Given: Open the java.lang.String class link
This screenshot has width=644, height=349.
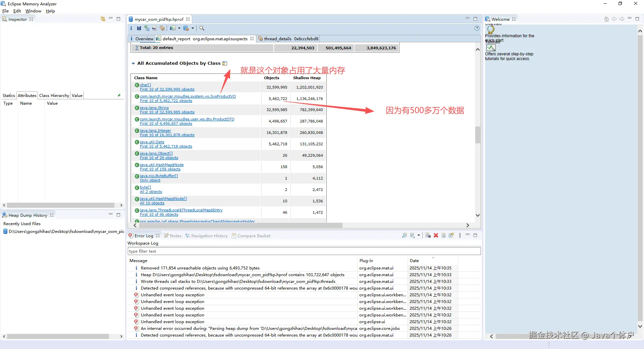Looking at the screenshot, I should 154,108.
